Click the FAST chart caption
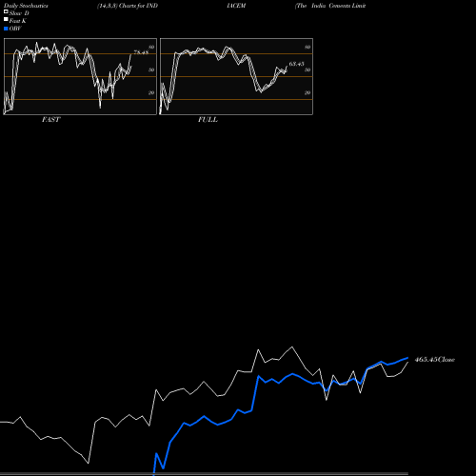 (50, 120)
